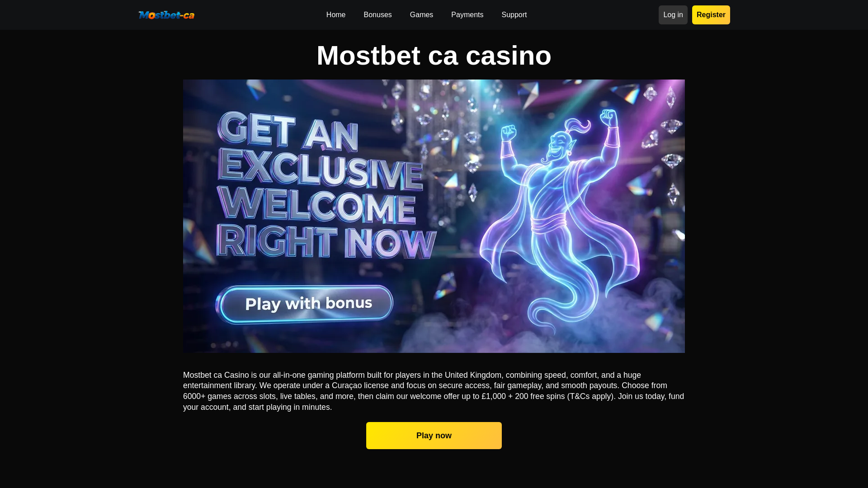868x488 pixels.
Task: Click the Play with bonus banner button
Action: [x=304, y=304]
